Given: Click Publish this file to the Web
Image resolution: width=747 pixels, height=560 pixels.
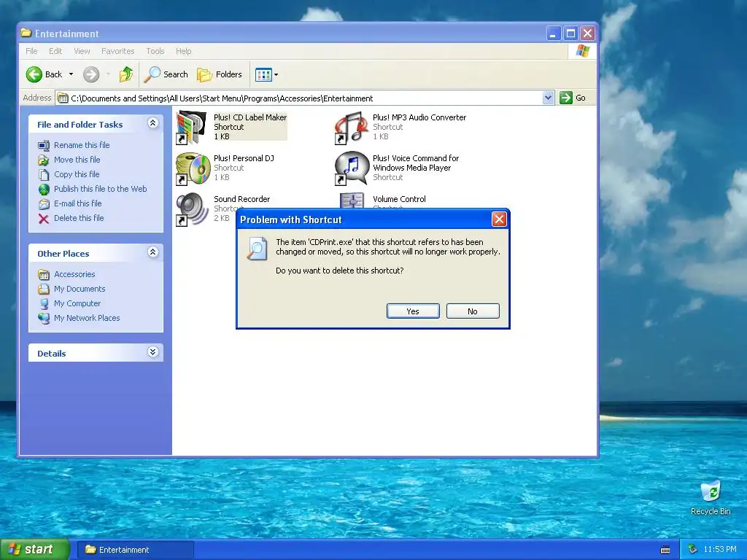Looking at the screenshot, I should click(100, 189).
